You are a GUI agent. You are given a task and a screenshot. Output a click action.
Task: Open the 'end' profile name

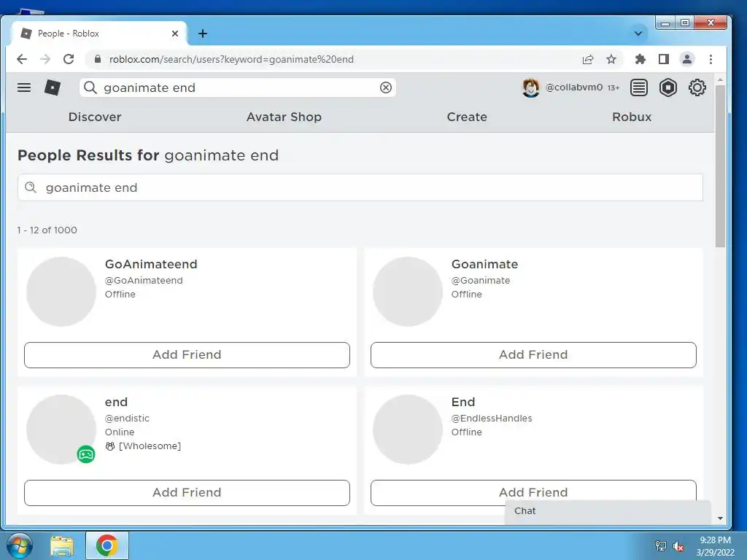tap(116, 402)
